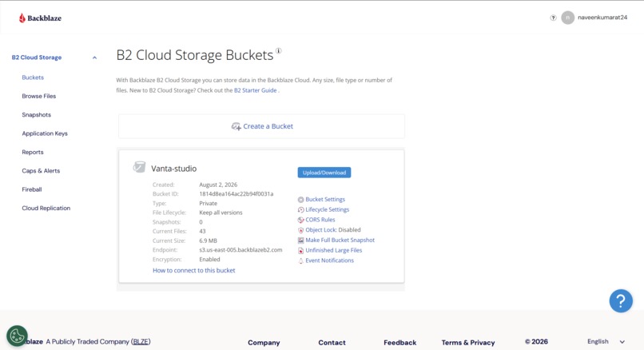Click the Object Lock link
Viewport: 644px width, 350px height.
coord(321,230)
